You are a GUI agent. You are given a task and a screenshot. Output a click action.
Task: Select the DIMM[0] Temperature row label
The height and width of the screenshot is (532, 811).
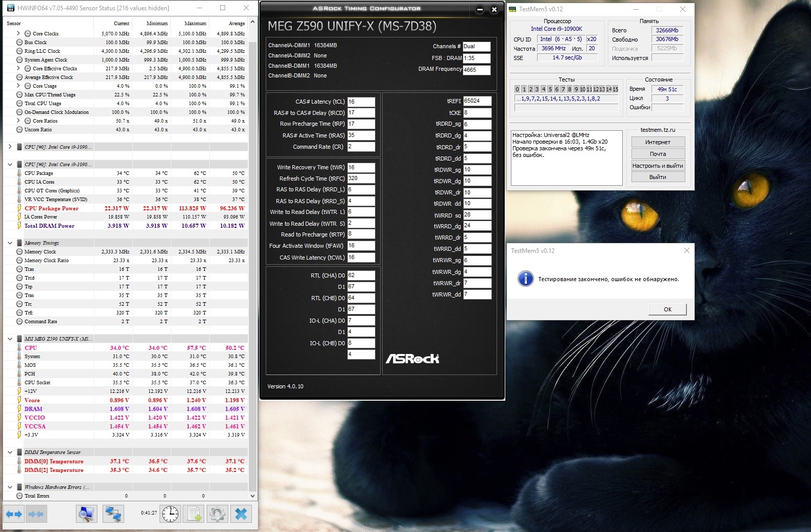pos(54,461)
